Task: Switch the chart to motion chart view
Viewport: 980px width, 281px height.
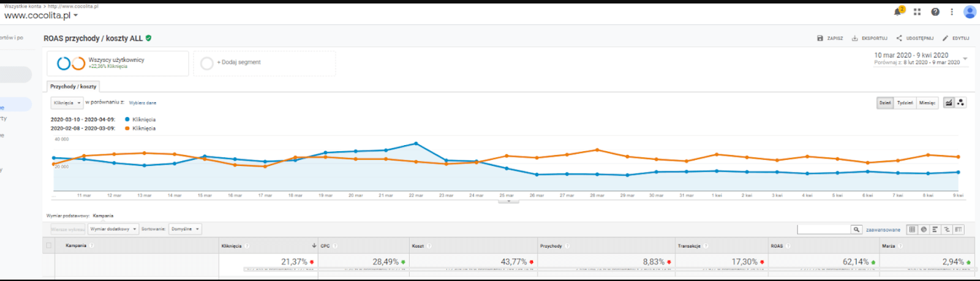Action: (960, 103)
